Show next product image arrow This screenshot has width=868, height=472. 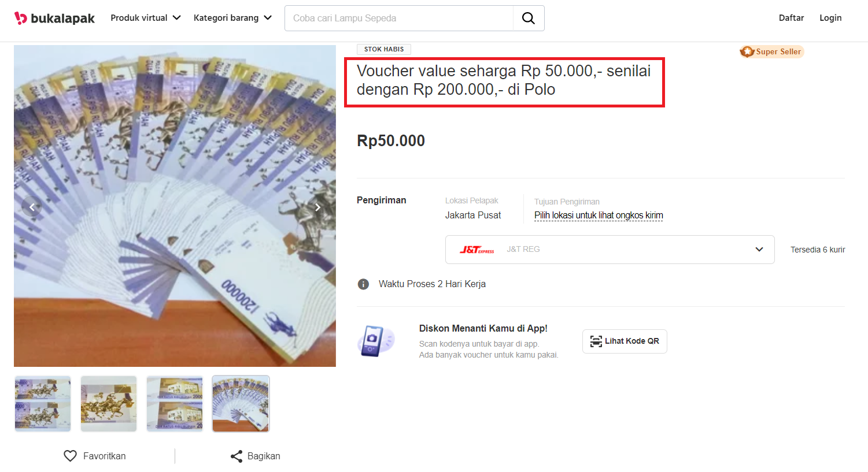click(x=317, y=207)
